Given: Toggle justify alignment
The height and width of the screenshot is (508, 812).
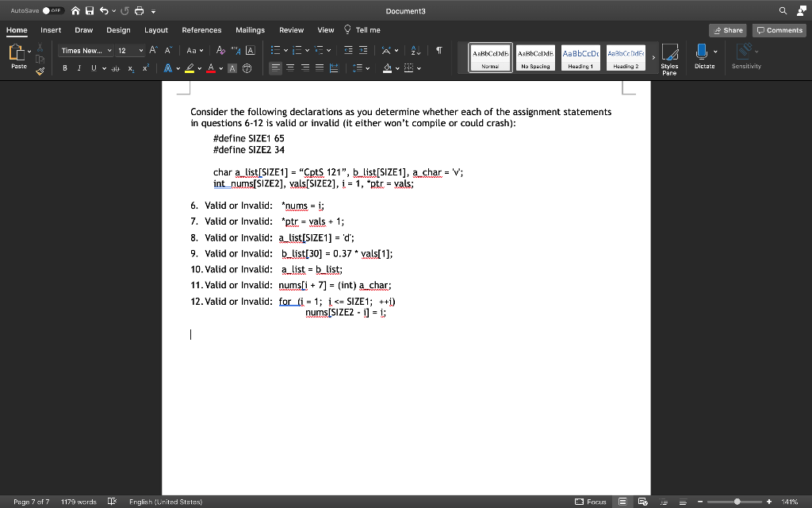Looking at the screenshot, I should [x=320, y=68].
